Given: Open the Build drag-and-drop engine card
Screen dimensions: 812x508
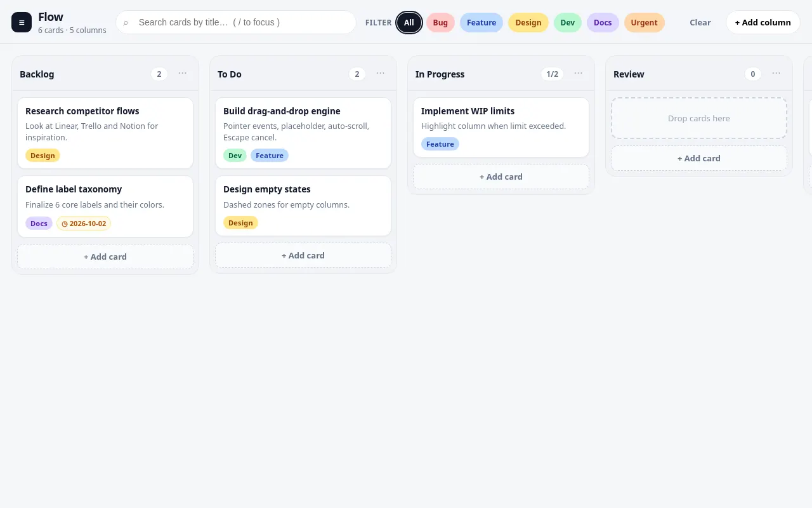Looking at the screenshot, I should click(303, 133).
